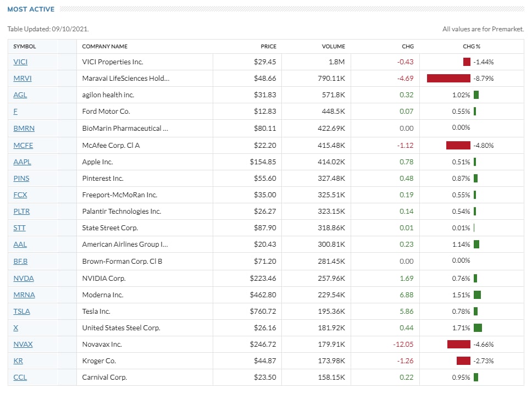Click the FCX symbol link
The height and width of the screenshot is (394, 532).
click(x=20, y=195)
